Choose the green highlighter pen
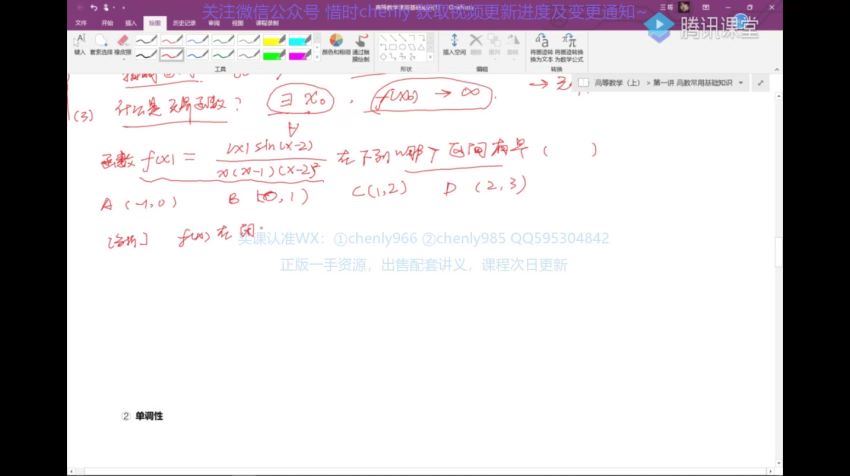 pyautogui.click(x=274, y=55)
